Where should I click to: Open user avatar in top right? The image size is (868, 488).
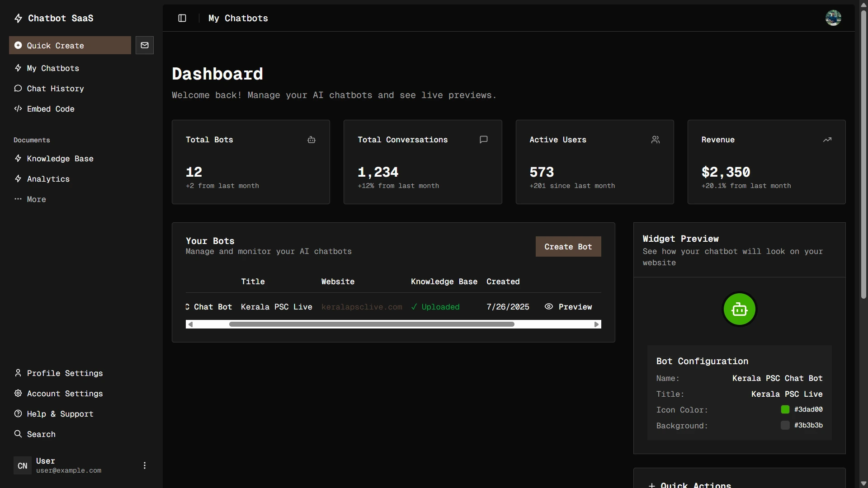[833, 18]
